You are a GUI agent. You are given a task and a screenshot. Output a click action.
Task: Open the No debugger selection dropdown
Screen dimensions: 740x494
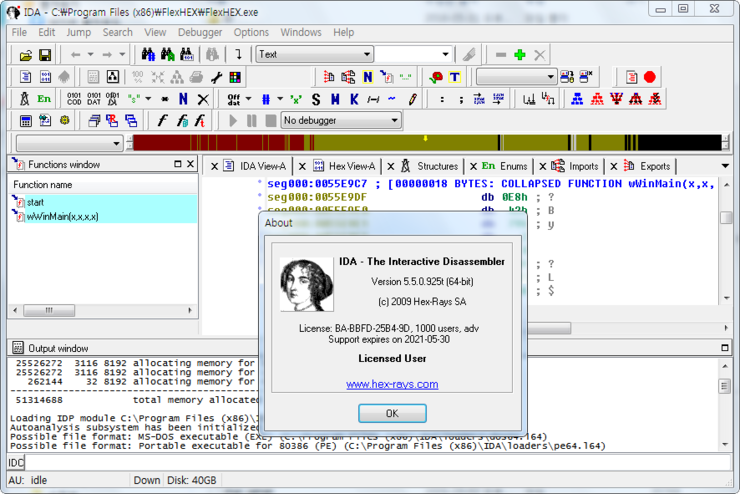pyautogui.click(x=395, y=121)
